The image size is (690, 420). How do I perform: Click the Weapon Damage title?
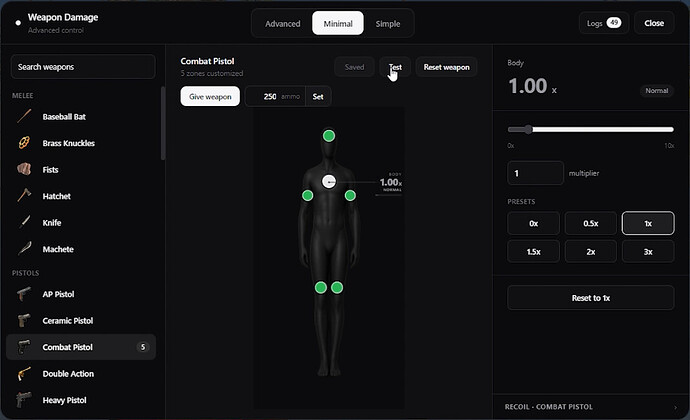63,17
